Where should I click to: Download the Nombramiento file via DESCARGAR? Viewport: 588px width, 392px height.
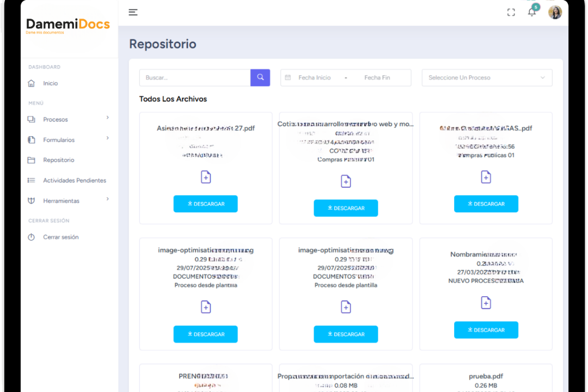486,329
